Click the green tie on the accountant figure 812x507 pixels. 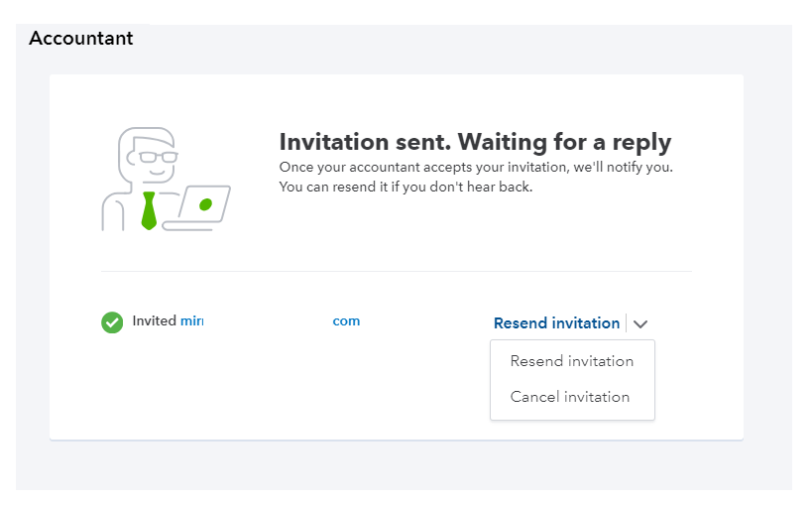149,209
